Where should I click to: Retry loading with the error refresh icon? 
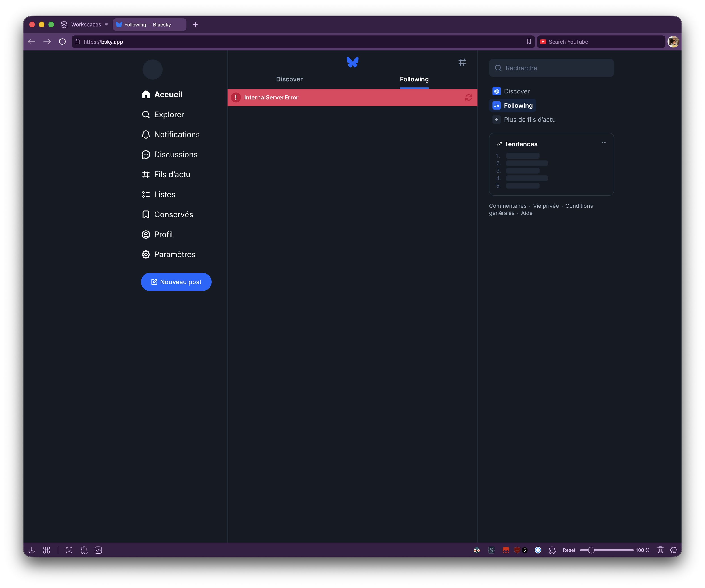coord(468,98)
